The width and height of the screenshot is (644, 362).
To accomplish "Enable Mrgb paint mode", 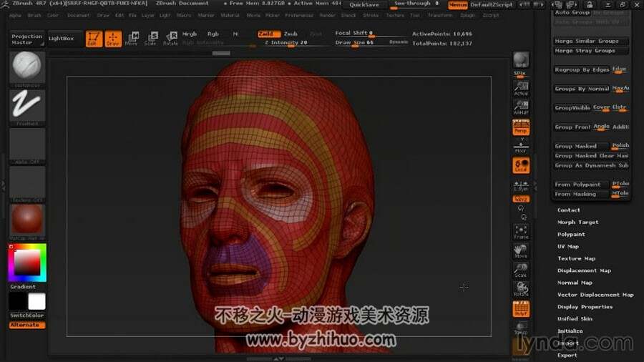I will [x=190, y=34].
